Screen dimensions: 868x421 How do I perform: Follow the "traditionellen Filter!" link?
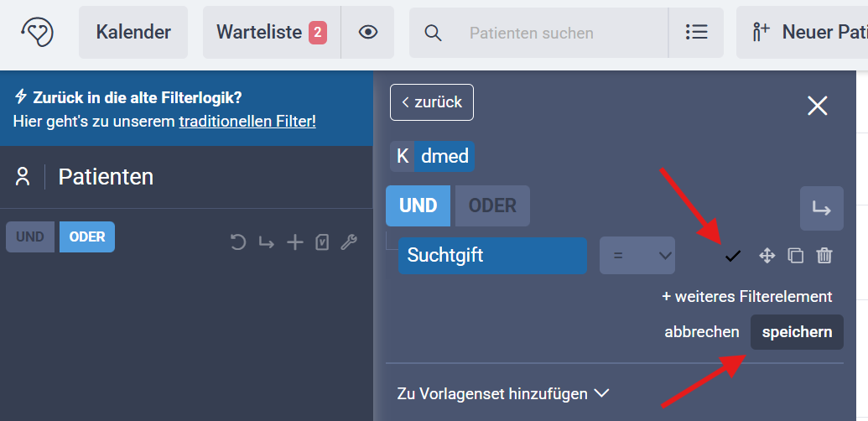coord(247,122)
